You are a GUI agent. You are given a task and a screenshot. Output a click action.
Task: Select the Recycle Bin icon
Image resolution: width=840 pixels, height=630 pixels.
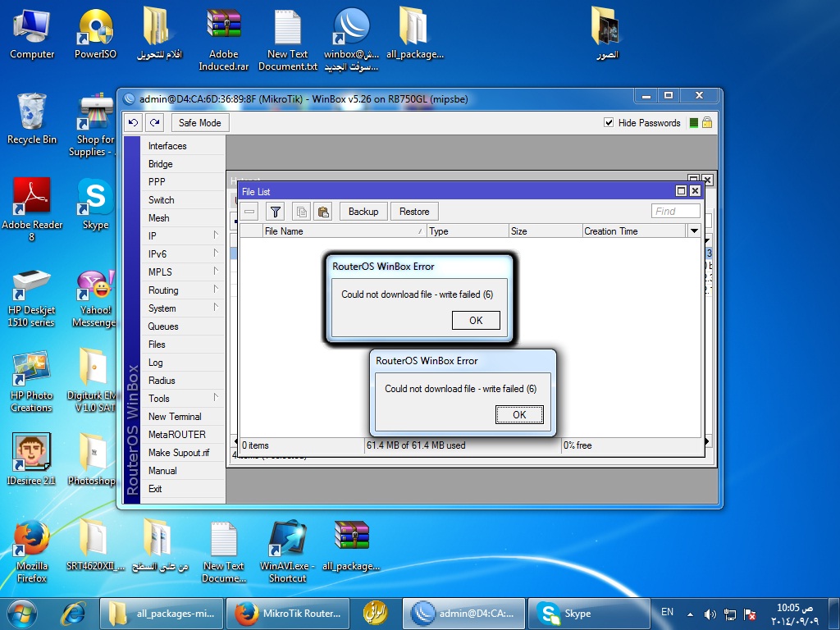click(x=32, y=119)
